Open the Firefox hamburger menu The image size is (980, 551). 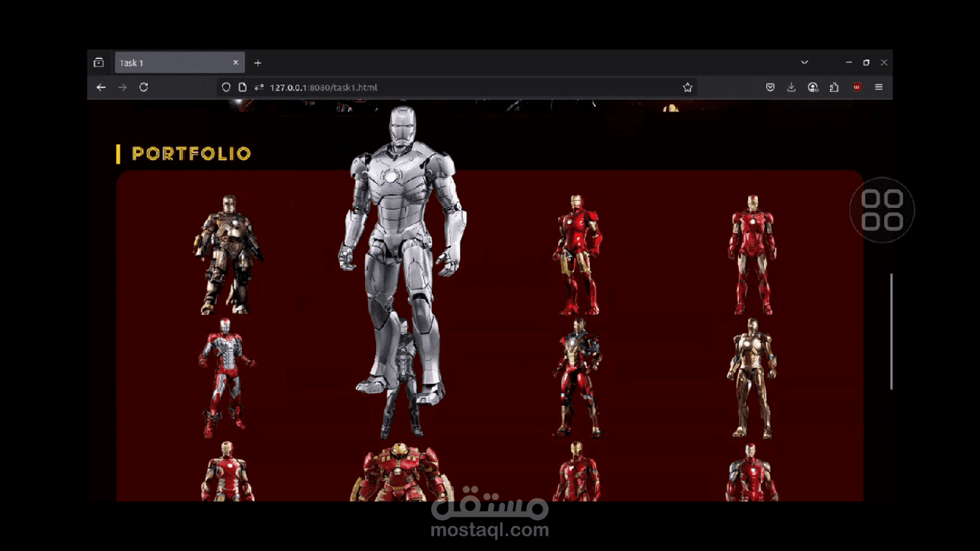coord(879,88)
